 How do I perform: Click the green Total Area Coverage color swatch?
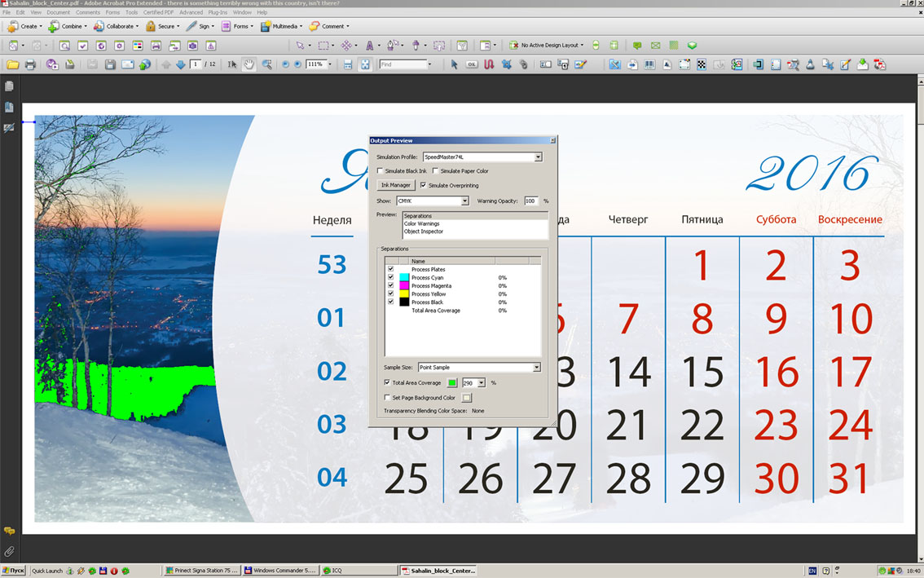tap(452, 383)
